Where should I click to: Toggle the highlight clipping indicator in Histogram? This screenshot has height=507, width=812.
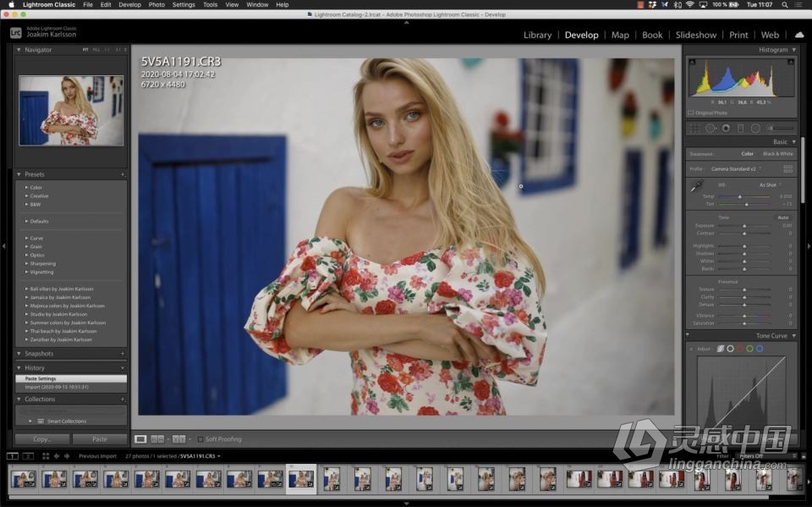(791, 62)
